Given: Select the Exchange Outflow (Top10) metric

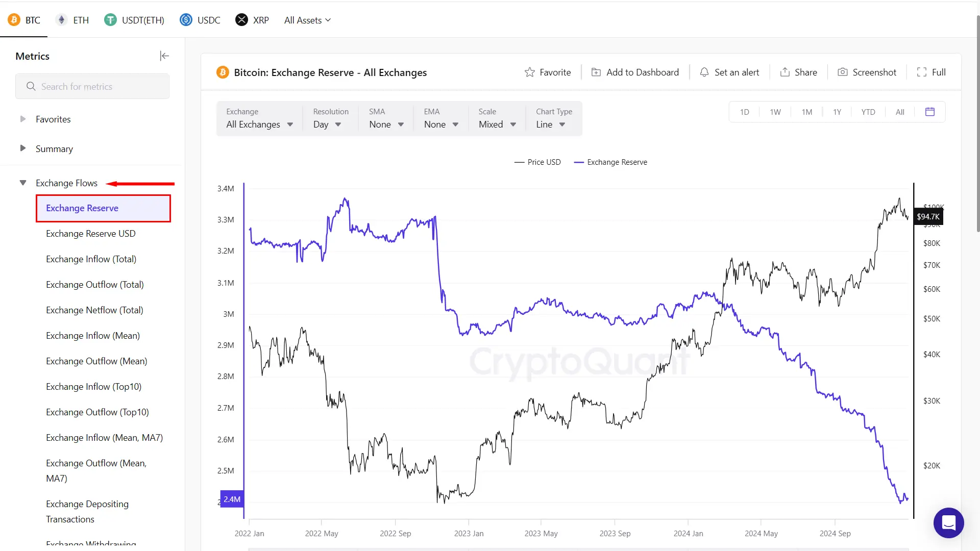Looking at the screenshot, I should click(97, 412).
